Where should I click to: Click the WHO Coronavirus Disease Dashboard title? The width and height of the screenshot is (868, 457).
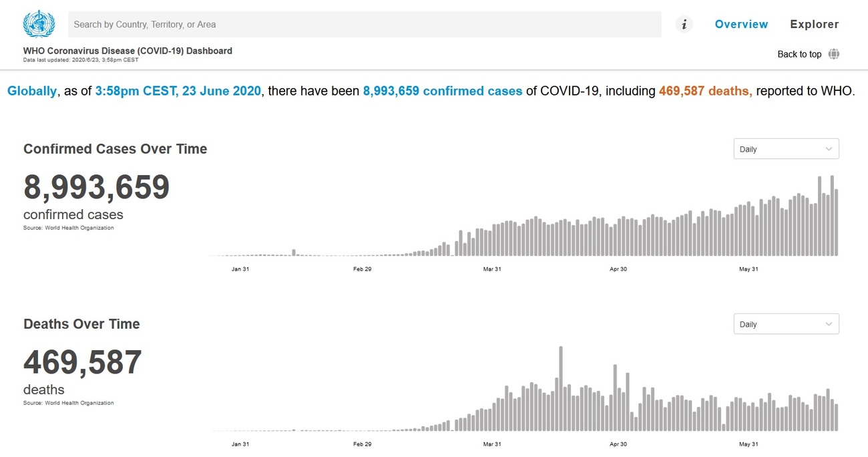click(128, 51)
